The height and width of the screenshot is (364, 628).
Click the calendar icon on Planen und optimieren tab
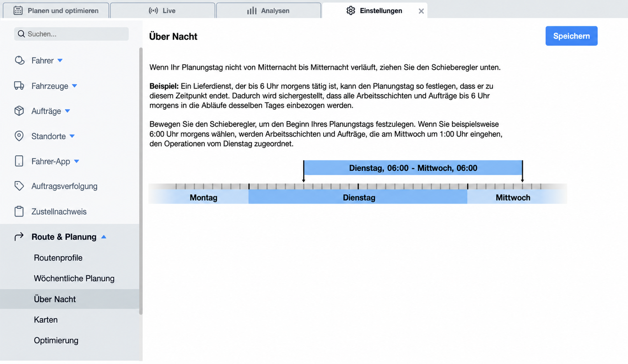[x=18, y=10]
